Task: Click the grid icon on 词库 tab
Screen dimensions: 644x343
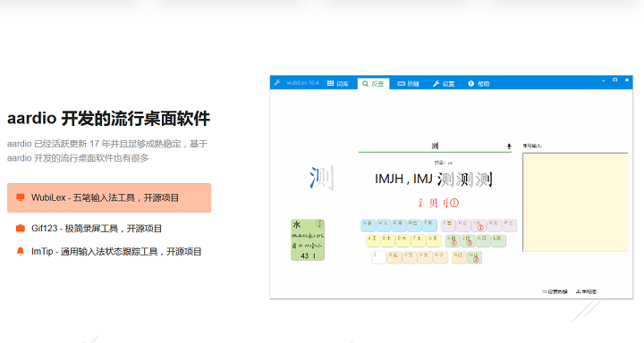Action: (330, 84)
